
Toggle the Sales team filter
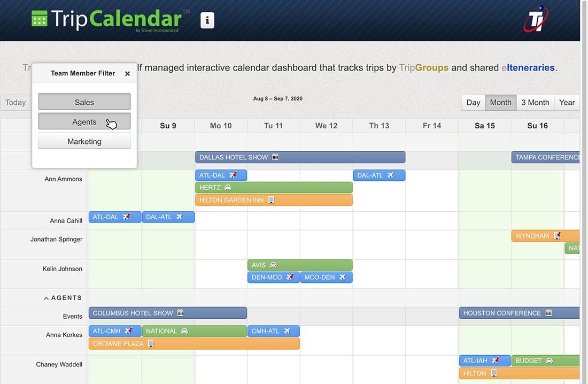pyautogui.click(x=84, y=102)
